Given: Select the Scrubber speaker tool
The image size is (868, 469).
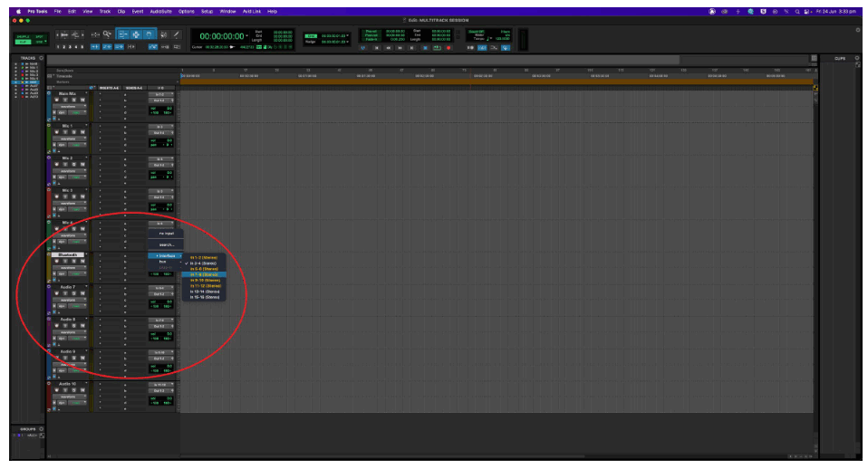Looking at the screenshot, I should coord(164,34).
